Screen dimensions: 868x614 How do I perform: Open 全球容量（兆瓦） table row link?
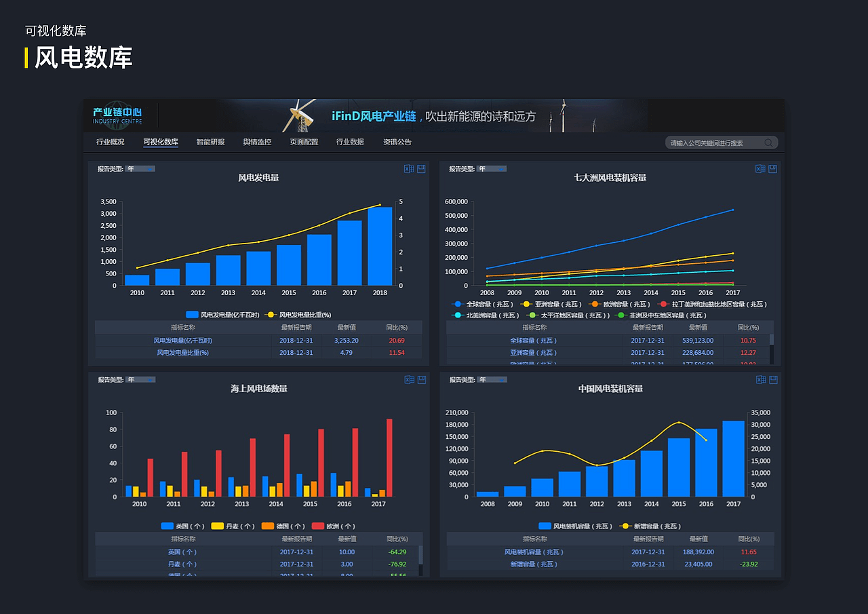pos(534,341)
